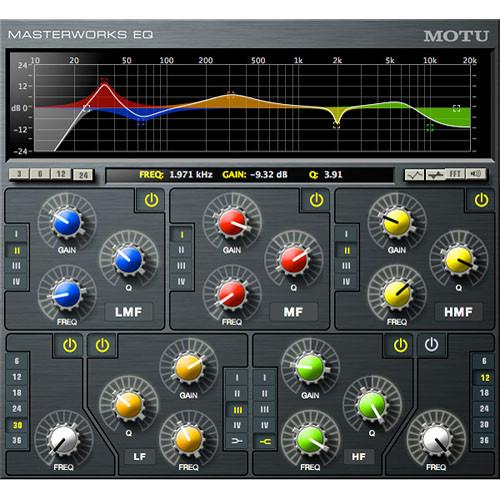Image resolution: width=500 pixels, height=500 pixels.
Task: Click the red MF handle on EQ graph
Action: pos(104,81)
